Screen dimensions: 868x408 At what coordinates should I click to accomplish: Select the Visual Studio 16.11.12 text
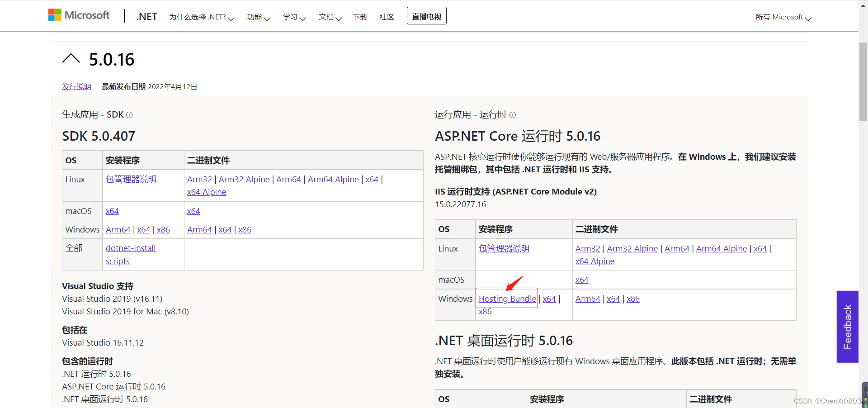pyautogui.click(x=103, y=343)
